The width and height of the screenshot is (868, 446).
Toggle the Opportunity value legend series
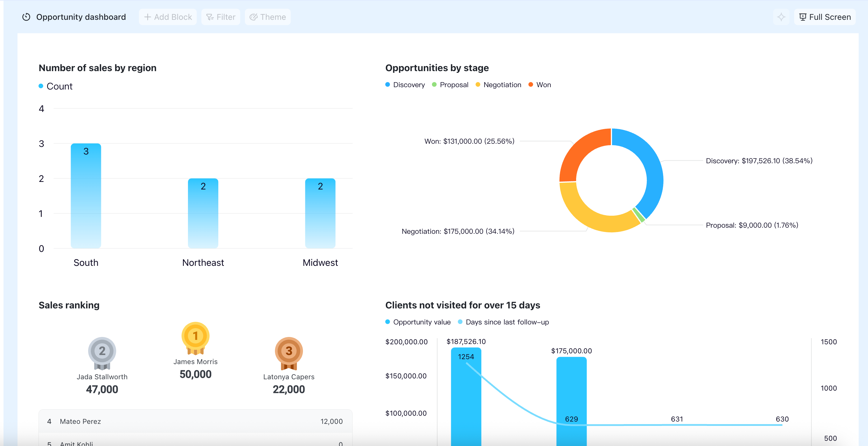click(x=418, y=322)
